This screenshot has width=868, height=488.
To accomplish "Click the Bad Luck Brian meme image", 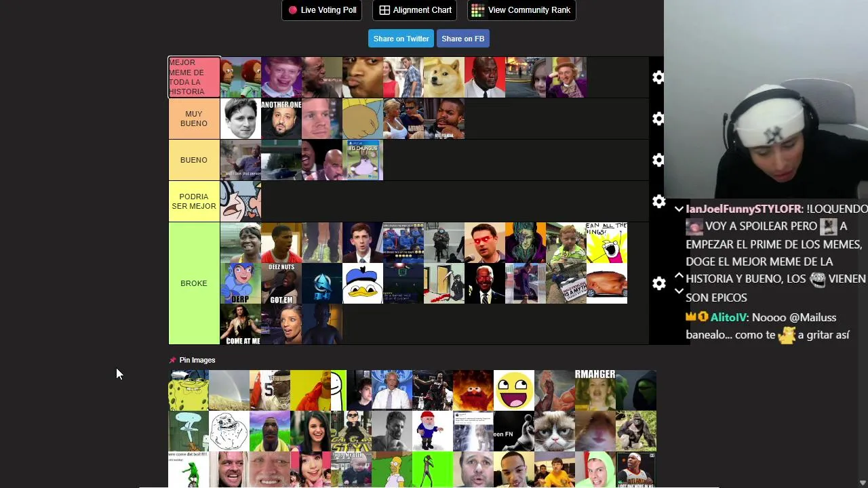I will (x=281, y=77).
